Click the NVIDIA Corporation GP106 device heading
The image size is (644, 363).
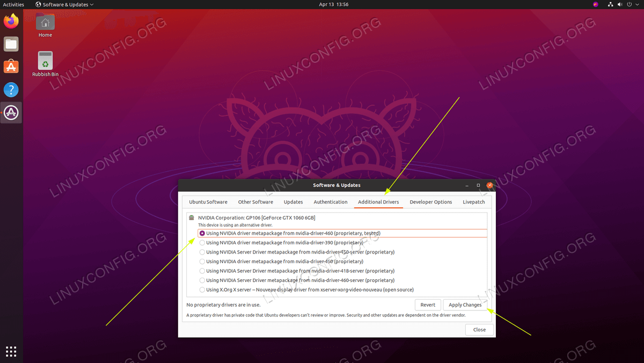pyautogui.click(x=257, y=217)
